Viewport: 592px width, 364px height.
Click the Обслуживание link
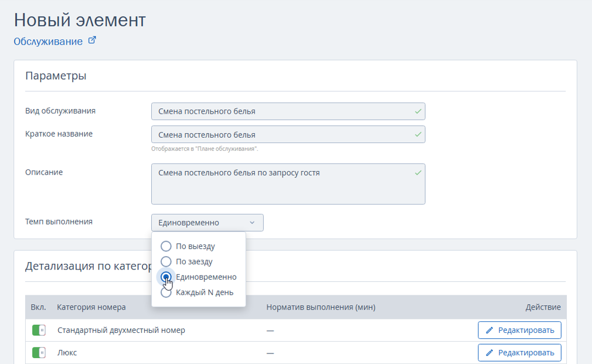pos(48,42)
